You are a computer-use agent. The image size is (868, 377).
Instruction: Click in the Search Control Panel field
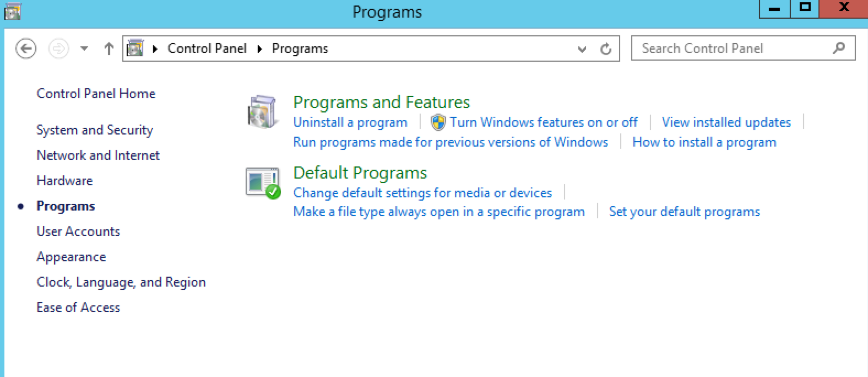pyautogui.click(x=735, y=48)
